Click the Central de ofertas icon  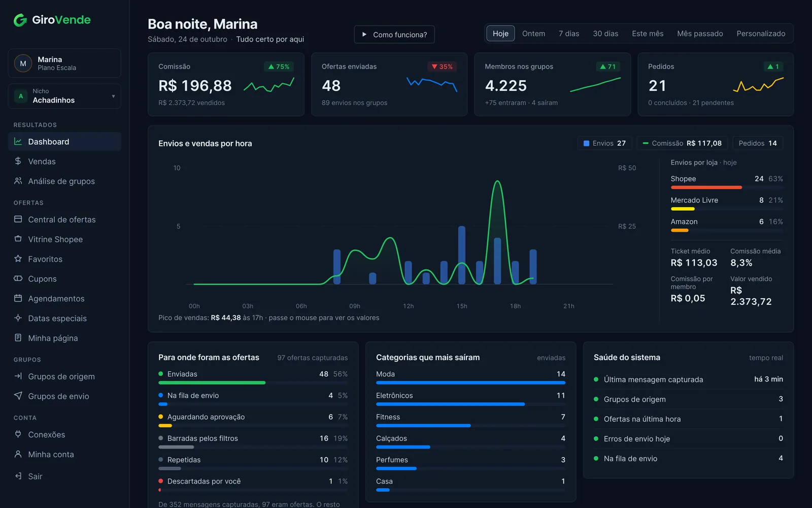[x=18, y=219]
